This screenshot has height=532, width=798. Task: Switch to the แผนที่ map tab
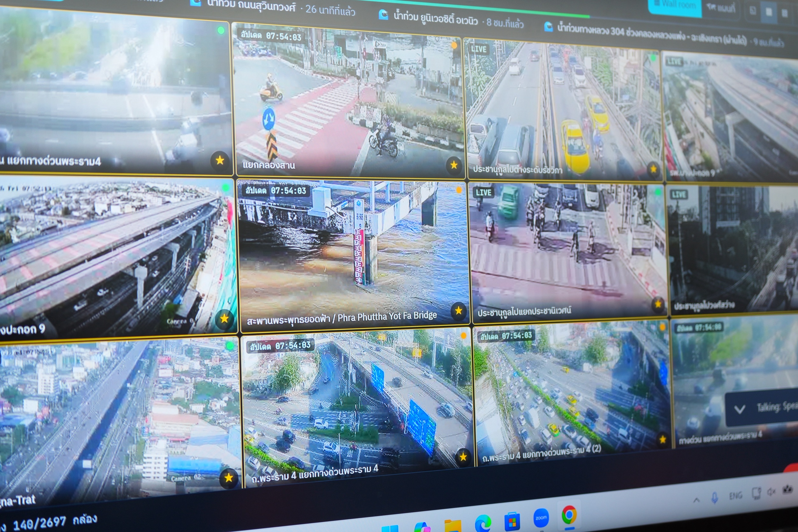pos(721,8)
